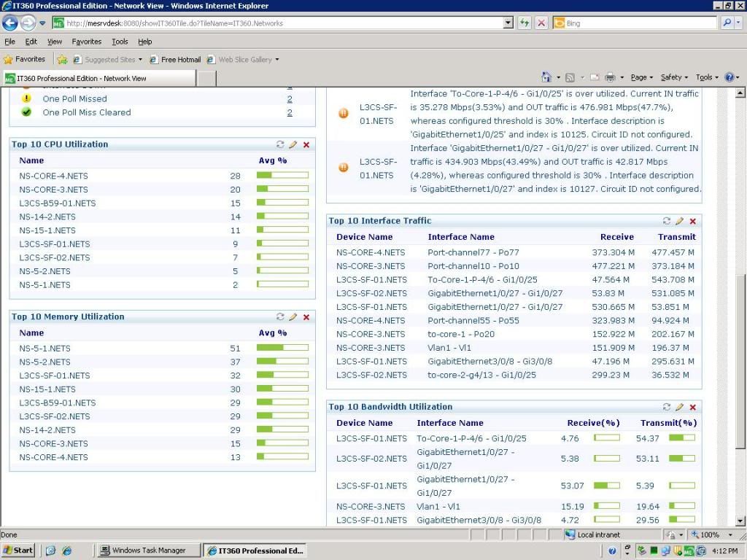Open the Safety dropdown menu

[674, 77]
